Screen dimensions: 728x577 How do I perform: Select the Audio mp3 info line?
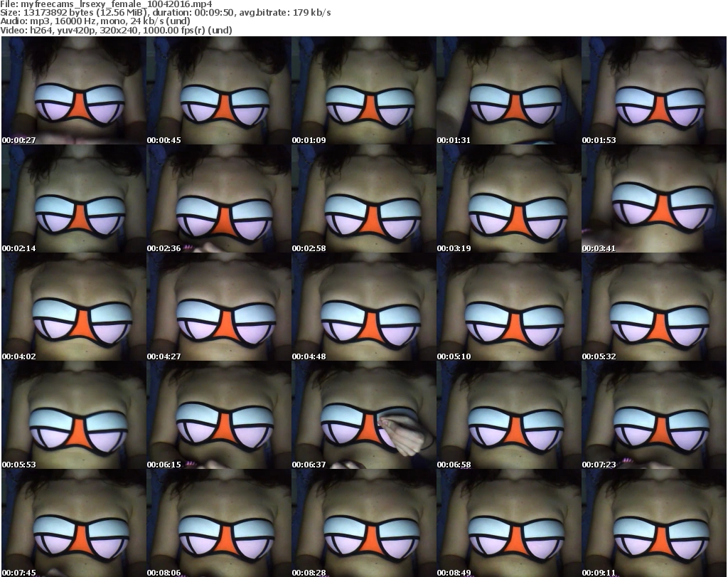point(95,21)
